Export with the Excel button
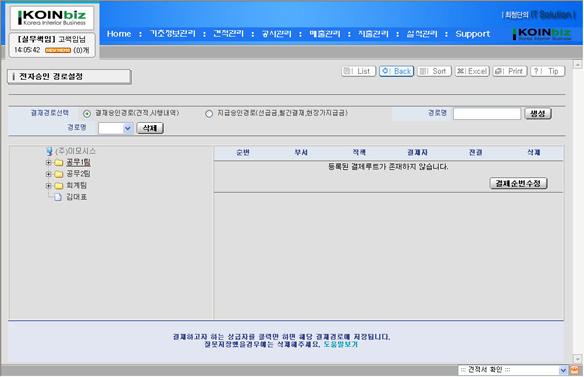The image size is (584, 377). click(x=472, y=71)
